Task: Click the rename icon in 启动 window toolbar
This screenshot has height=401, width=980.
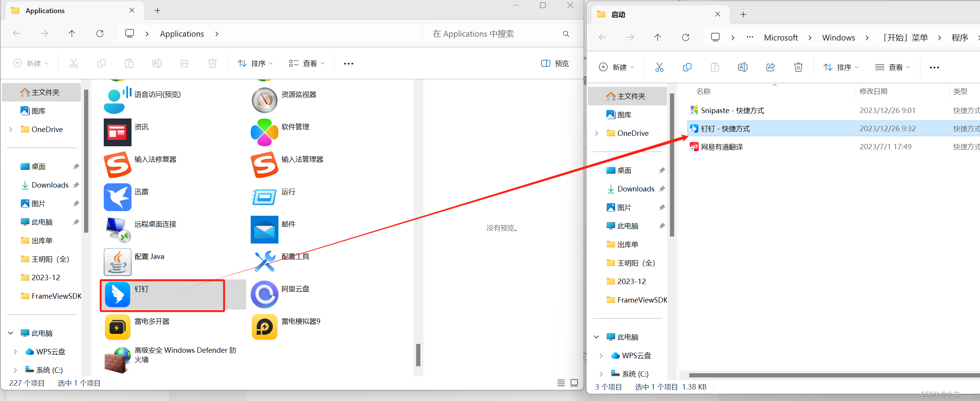Action: tap(743, 68)
